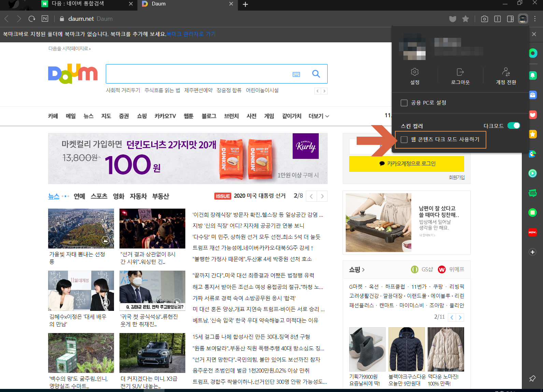The image size is (543, 392).
Task: Reload the Daum page
Action: point(32,19)
